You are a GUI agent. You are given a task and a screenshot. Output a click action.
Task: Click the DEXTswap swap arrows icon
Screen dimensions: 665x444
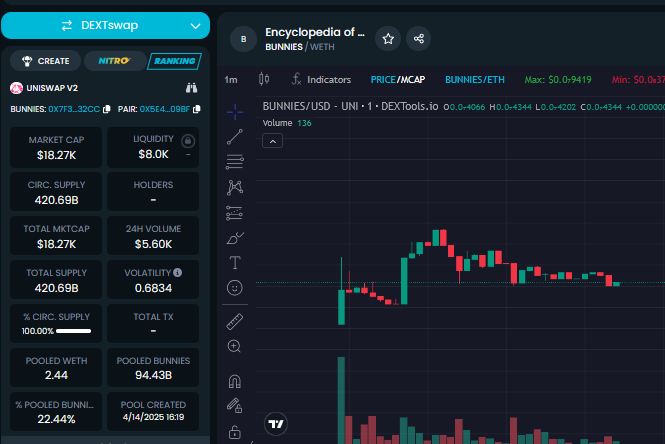[67, 25]
